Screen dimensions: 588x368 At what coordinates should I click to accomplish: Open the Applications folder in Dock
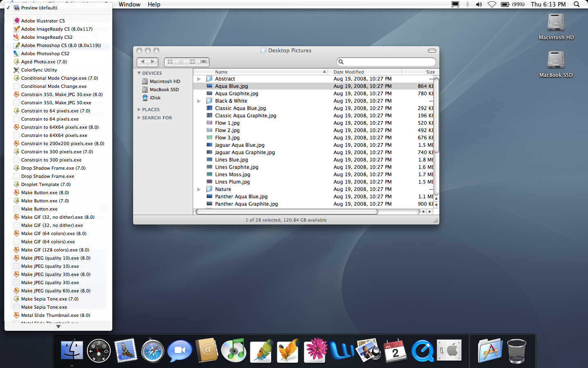[x=490, y=350]
